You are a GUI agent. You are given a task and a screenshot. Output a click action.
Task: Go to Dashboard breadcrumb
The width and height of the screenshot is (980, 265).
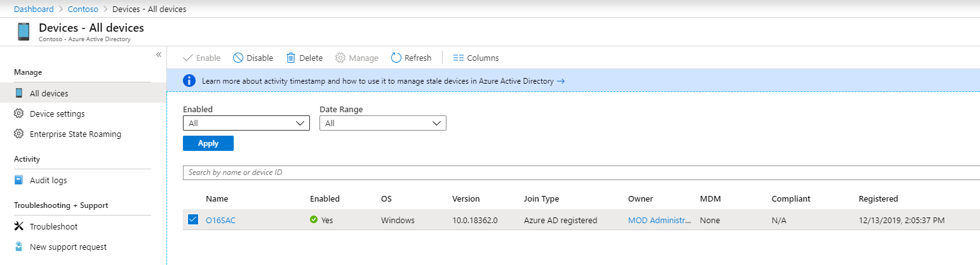click(x=34, y=9)
